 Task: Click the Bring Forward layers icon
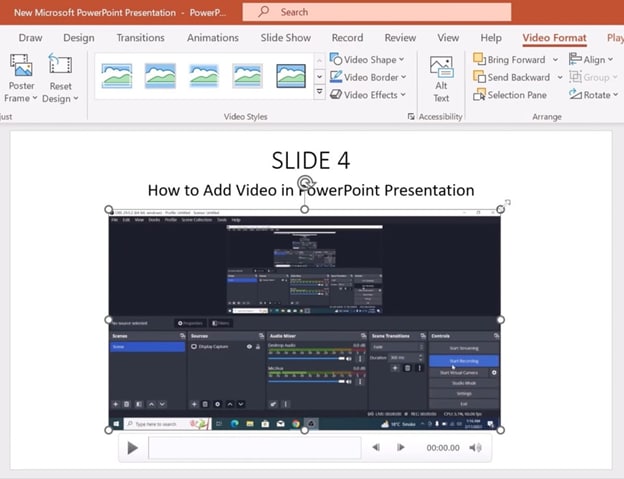[479, 59]
